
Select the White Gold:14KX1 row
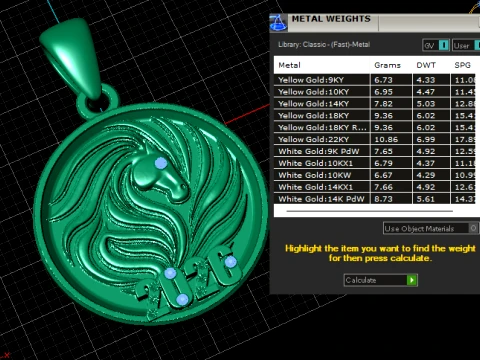374,187
